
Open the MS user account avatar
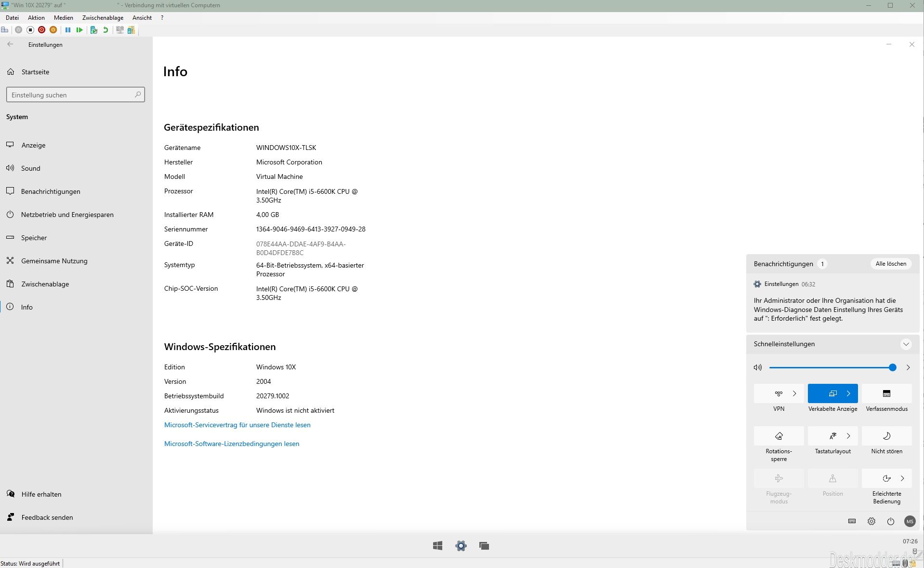coord(910,521)
